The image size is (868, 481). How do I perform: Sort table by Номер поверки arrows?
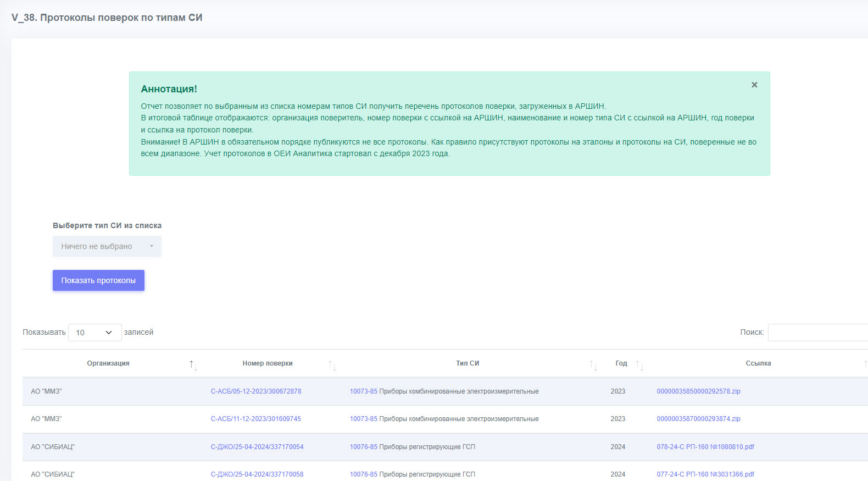coord(332,365)
